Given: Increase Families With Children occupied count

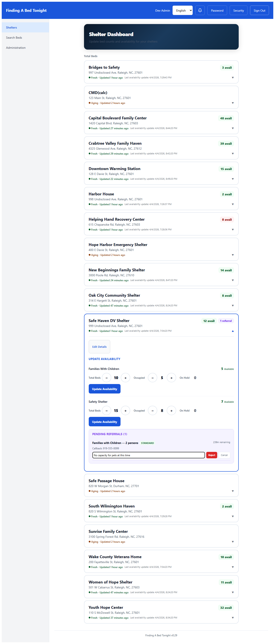Looking at the screenshot, I should pyautogui.click(x=171, y=378).
